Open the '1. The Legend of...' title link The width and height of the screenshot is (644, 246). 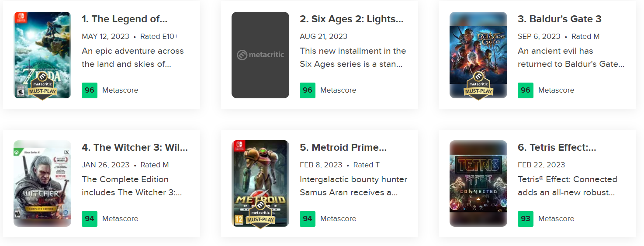click(x=125, y=19)
